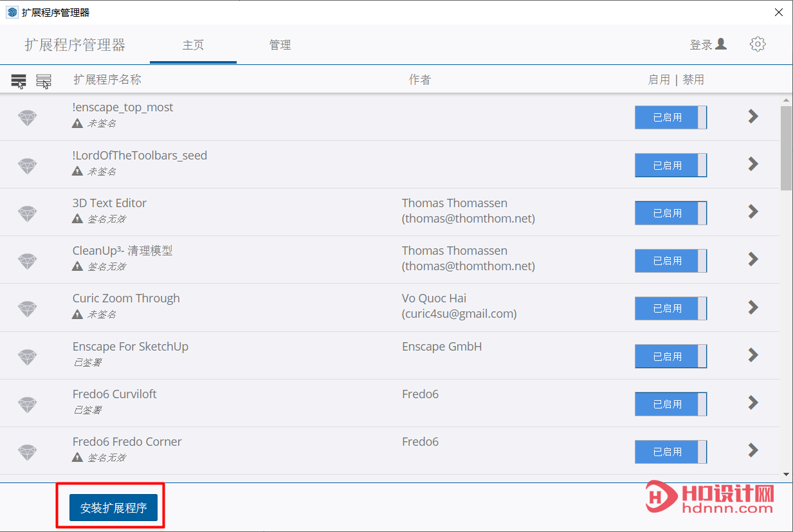Image resolution: width=793 pixels, height=532 pixels.
Task: Turn off the CleanUp³- 清理模型 toggle
Action: coord(671,261)
